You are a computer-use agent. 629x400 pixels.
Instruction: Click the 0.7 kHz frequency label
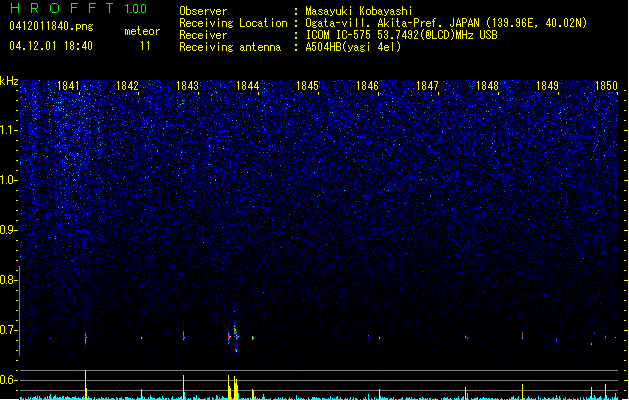pos(9,330)
